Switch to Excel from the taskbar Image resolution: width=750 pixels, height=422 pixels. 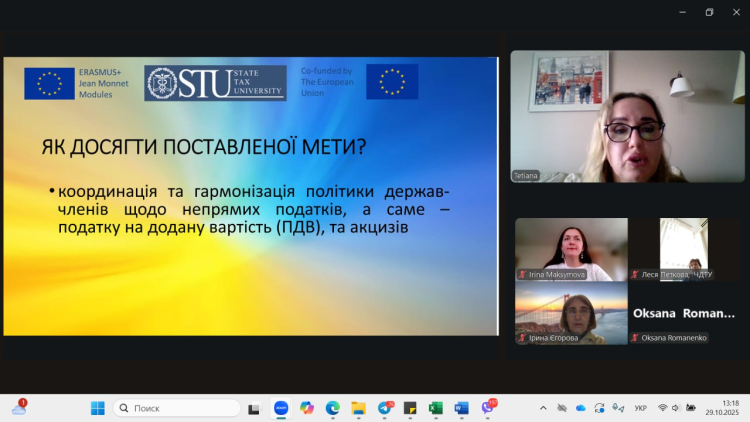tap(435, 408)
